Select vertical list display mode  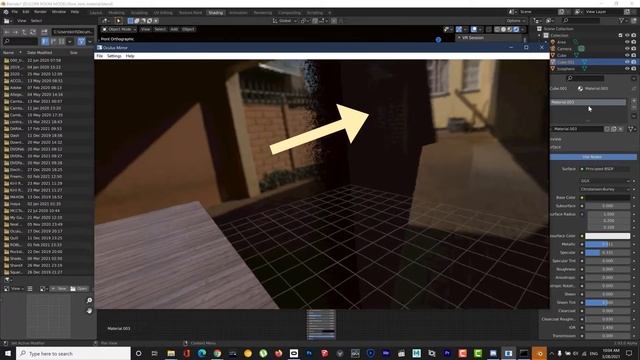(45, 41)
